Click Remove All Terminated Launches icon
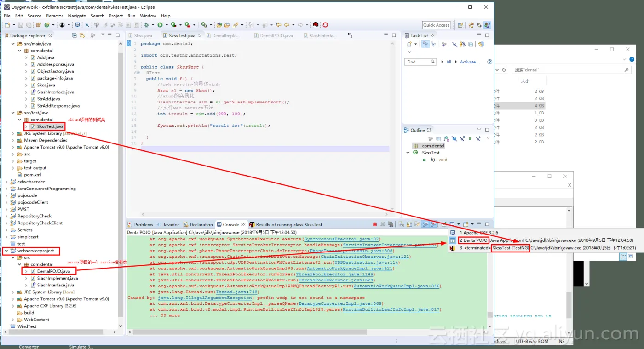The width and height of the screenshot is (644, 349). point(391,224)
